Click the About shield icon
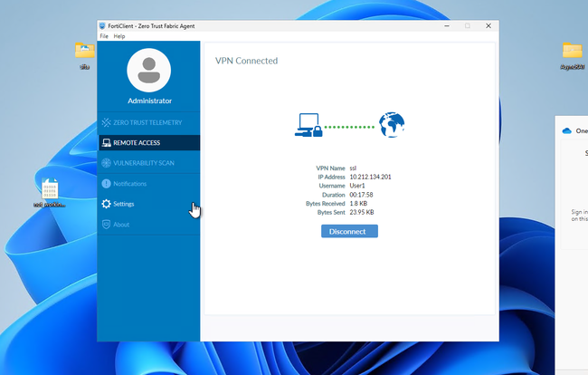Screen dimensions: 588x375 (106, 225)
